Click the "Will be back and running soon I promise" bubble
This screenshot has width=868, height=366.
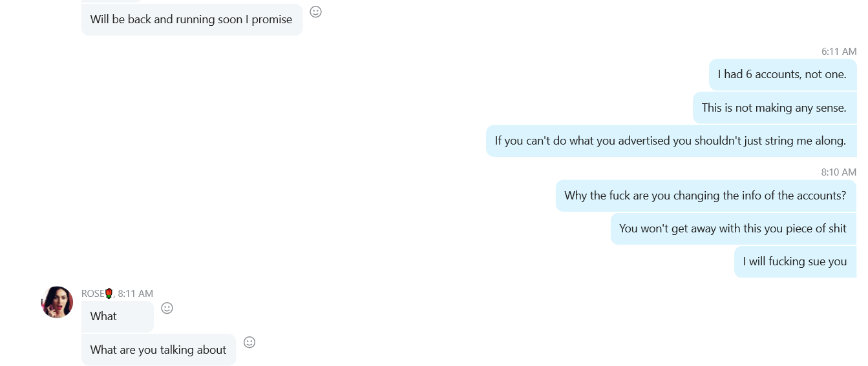point(191,19)
